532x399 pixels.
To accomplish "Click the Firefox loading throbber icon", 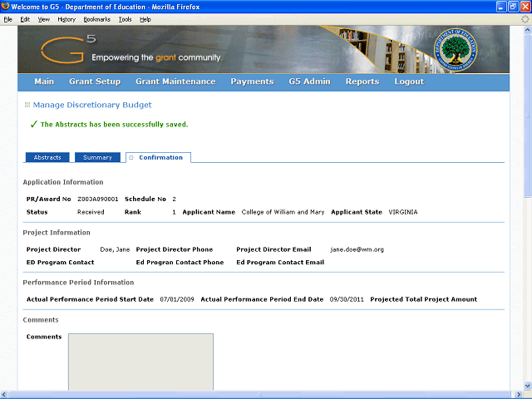I will [x=525, y=19].
